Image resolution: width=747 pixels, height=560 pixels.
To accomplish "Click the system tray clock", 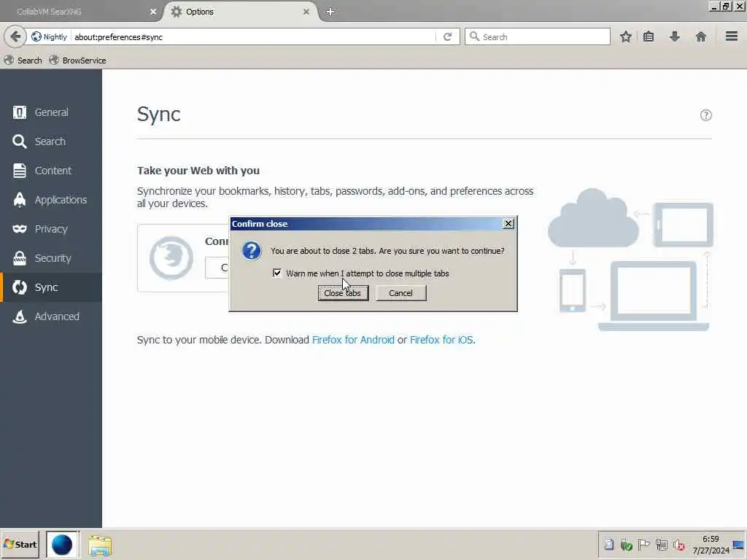I will pos(711,545).
